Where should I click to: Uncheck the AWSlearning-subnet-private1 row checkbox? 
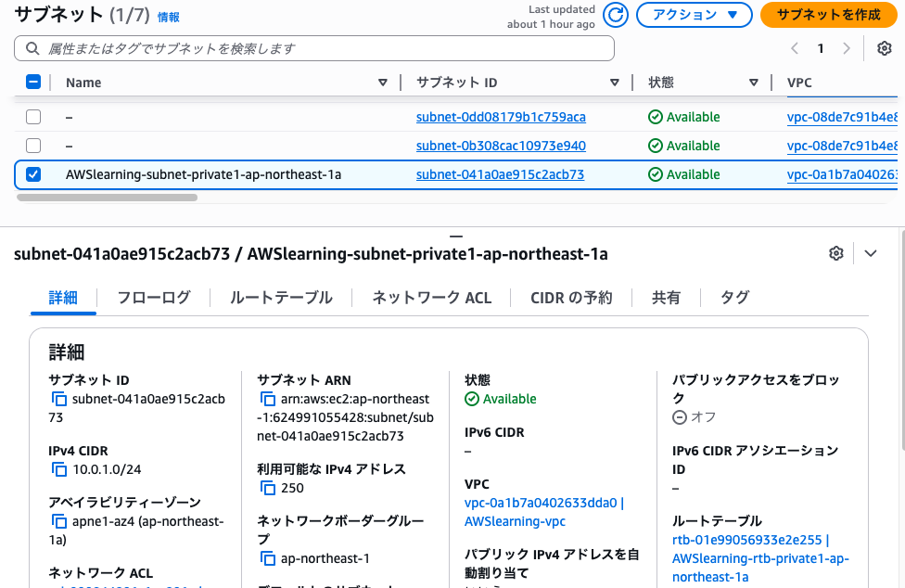33,174
